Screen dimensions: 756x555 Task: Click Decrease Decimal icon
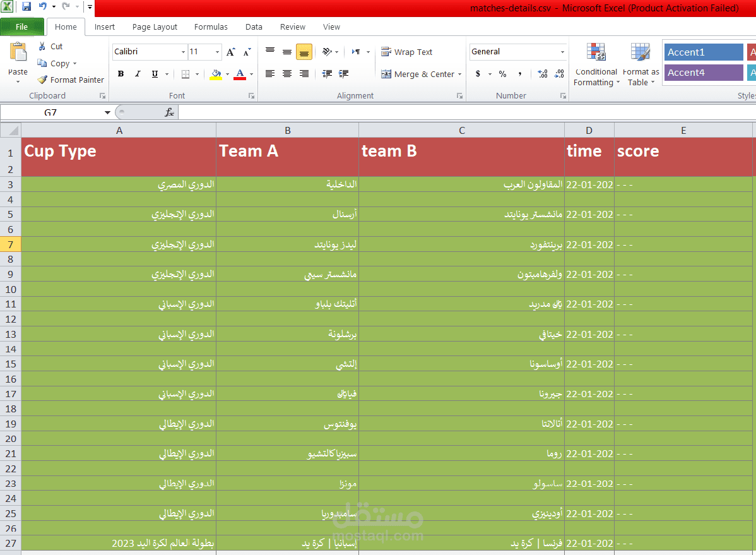pyautogui.click(x=559, y=74)
